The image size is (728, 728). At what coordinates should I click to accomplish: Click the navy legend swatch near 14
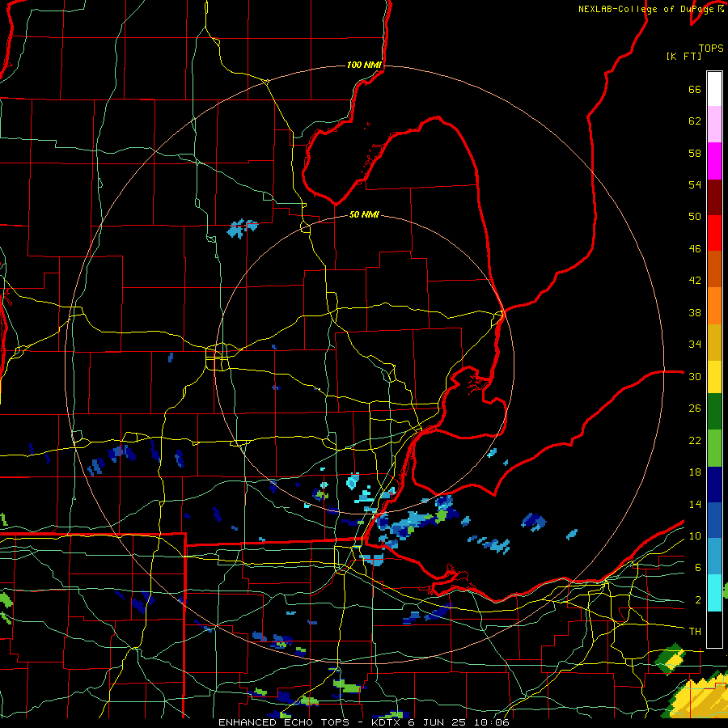(714, 485)
